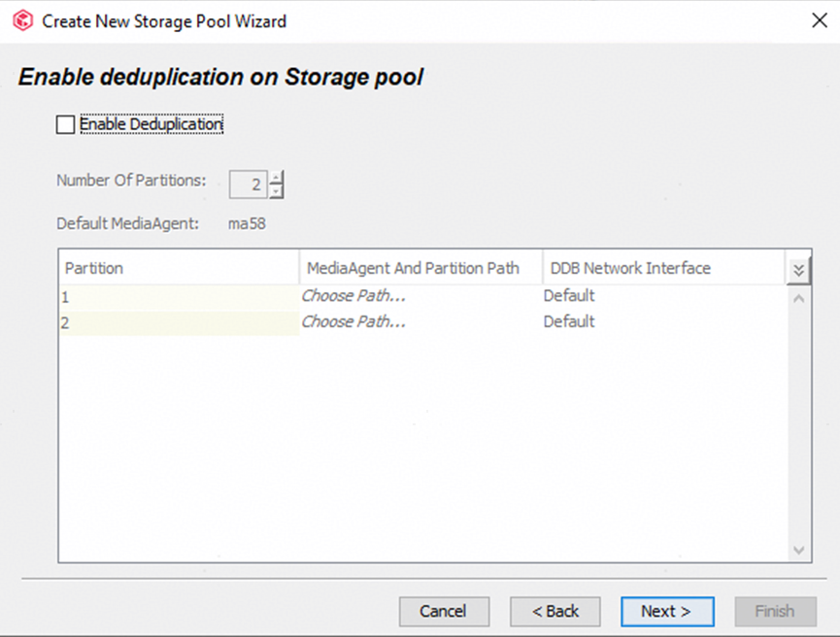
Task: Click the Commvault wizard title bar icon
Action: tap(22, 20)
